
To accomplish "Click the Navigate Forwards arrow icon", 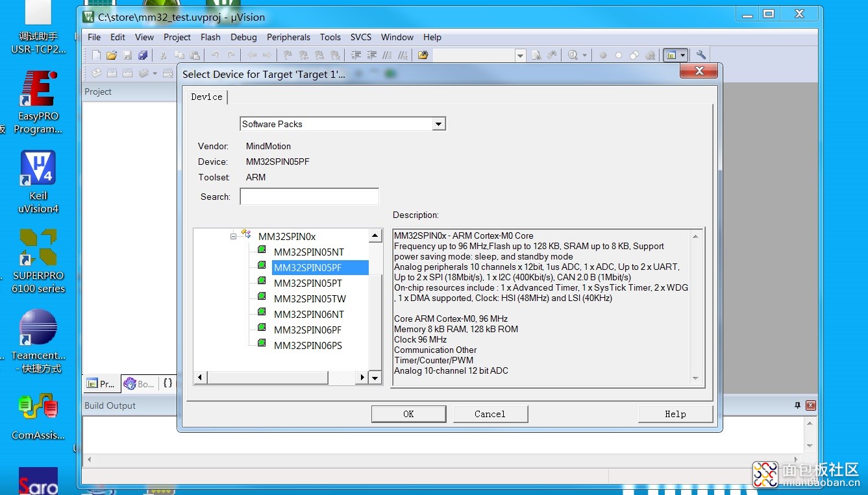I will click(267, 55).
